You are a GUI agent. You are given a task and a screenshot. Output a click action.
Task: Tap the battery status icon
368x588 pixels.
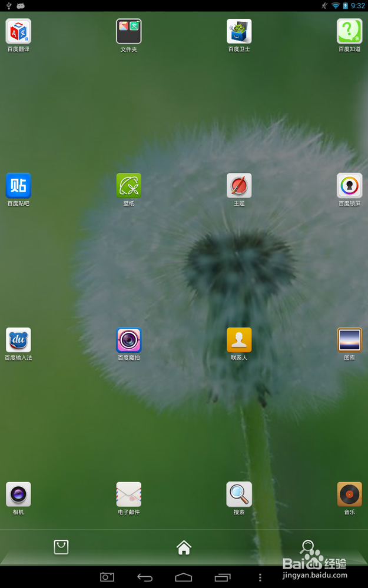tap(346, 6)
